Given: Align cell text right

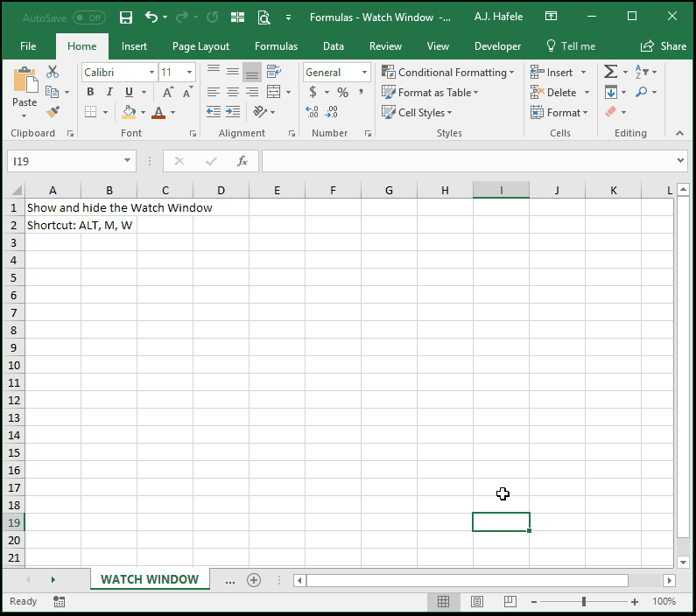Looking at the screenshot, I should point(252,92).
